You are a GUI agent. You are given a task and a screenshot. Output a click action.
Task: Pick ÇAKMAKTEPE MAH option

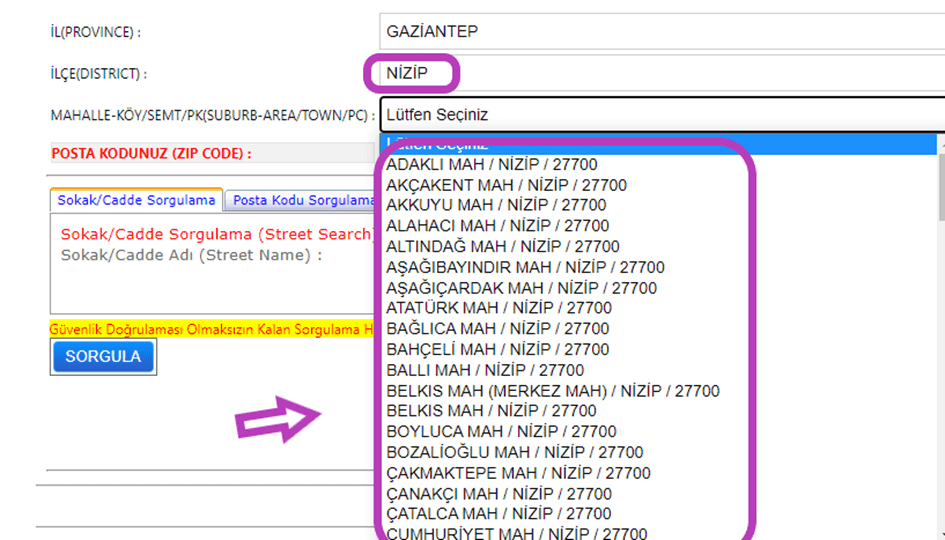[518, 473]
